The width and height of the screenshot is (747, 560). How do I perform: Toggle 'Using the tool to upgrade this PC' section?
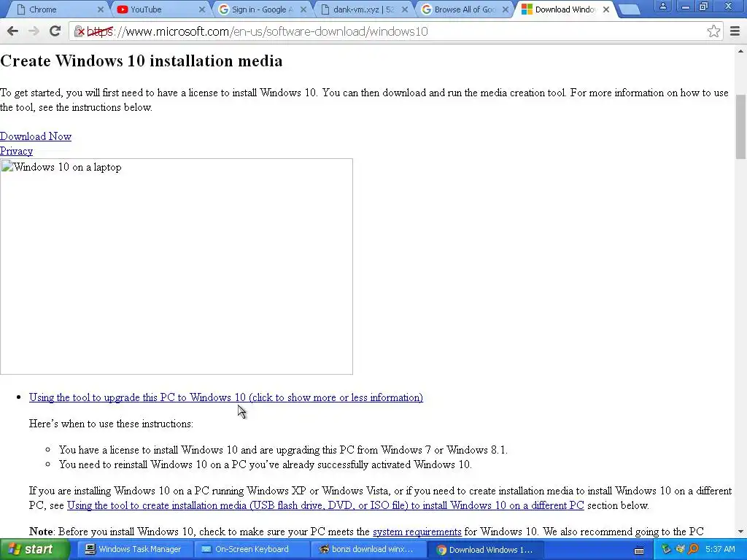coord(226,397)
